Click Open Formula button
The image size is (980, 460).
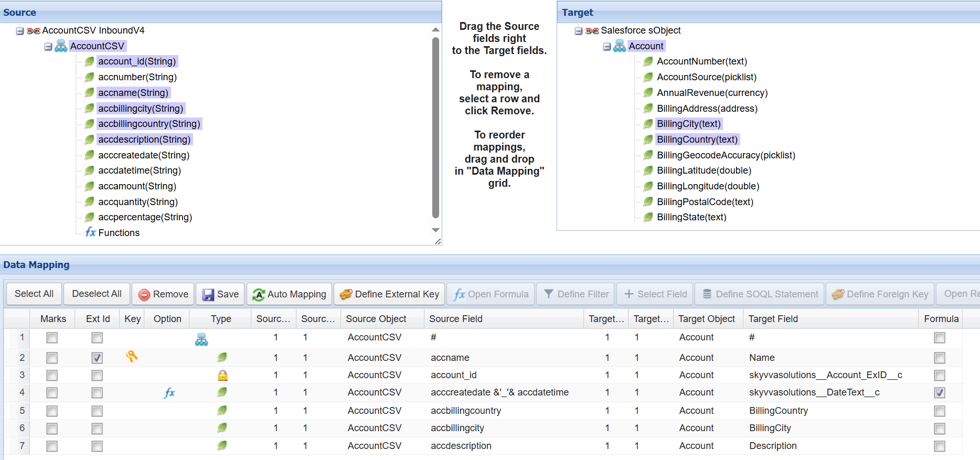point(491,294)
